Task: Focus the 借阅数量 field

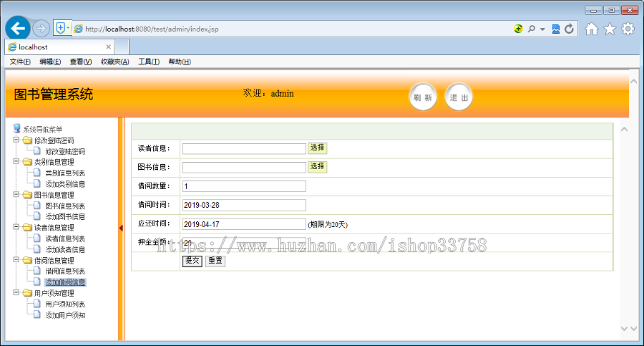Action: [244, 186]
